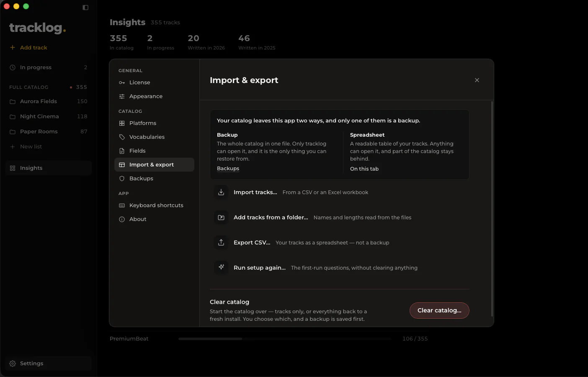Open the Night Cinema list

pyautogui.click(x=49, y=117)
